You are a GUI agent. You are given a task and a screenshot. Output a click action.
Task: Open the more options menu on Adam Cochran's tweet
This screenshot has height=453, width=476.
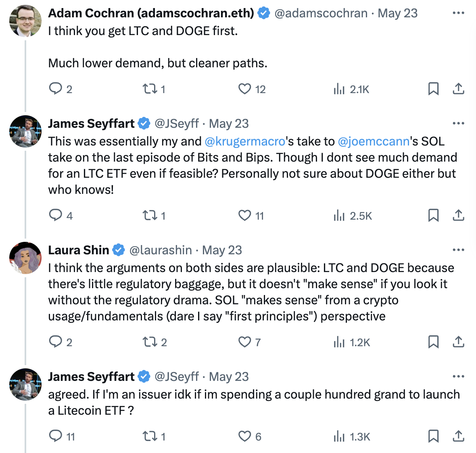458,12
